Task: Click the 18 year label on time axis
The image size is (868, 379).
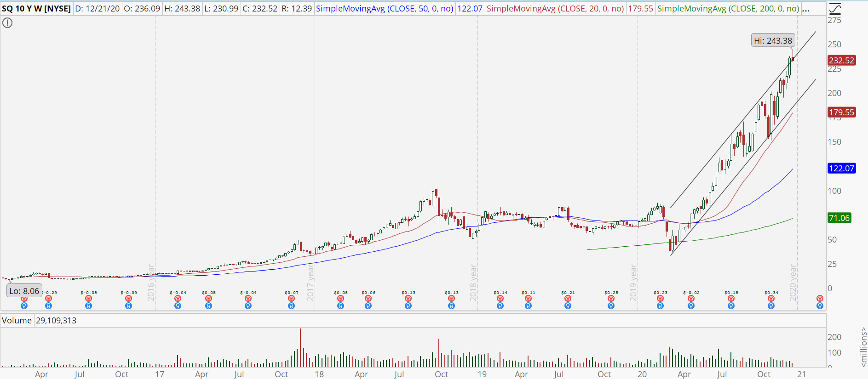Action: [319, 374]
